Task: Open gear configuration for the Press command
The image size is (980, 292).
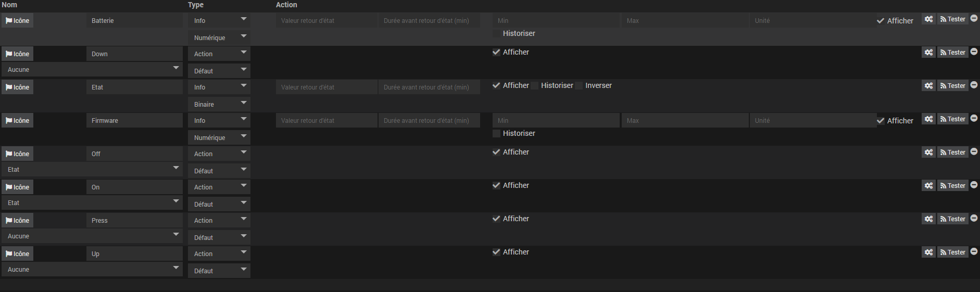Action: pos(928,219)
